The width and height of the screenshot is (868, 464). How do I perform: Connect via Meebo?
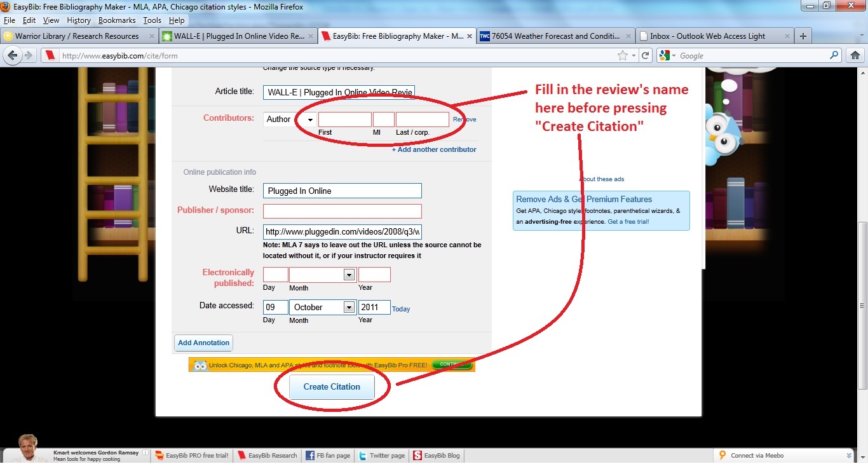click(752, 455)
